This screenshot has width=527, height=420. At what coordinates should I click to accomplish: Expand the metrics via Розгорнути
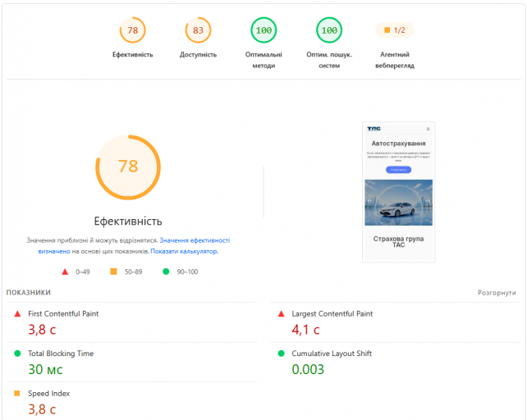(497, 293)
